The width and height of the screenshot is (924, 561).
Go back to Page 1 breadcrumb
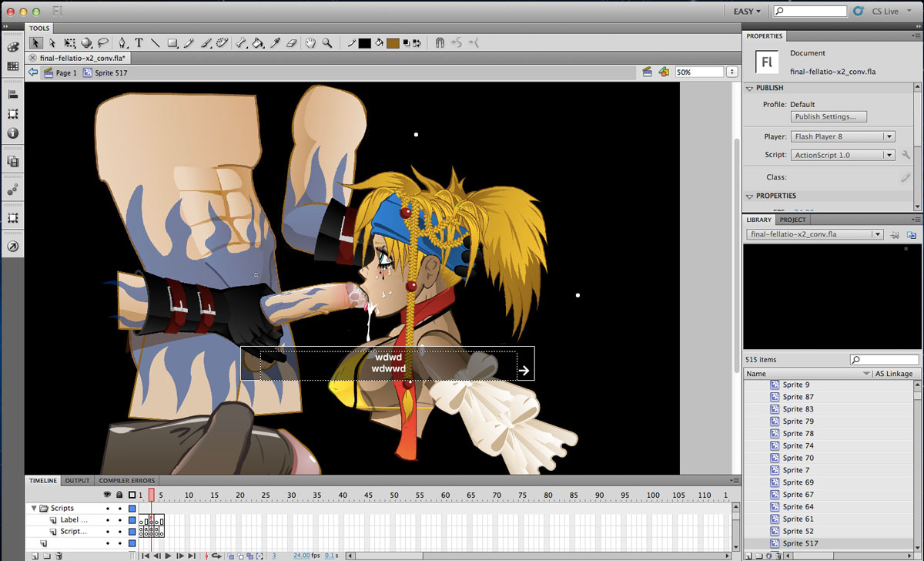coord(60,73)
